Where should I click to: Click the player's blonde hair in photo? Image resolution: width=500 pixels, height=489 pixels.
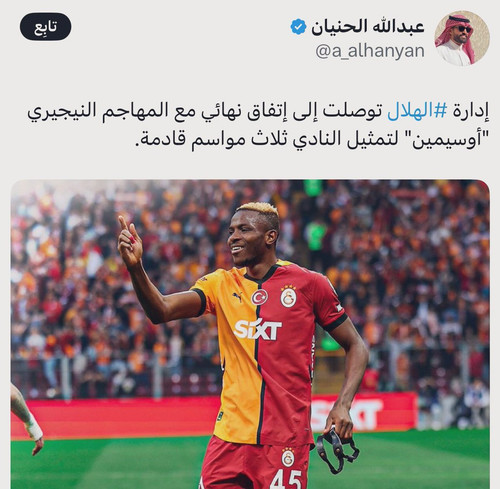tap(258, 209)
